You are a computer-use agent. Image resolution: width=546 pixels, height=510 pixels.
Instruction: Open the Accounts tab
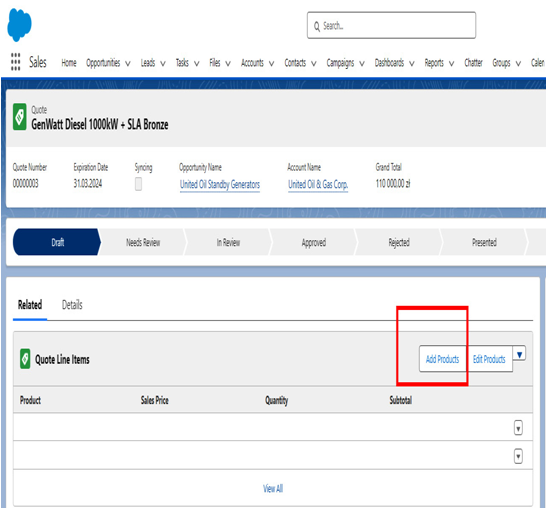[x=252, y=63]
